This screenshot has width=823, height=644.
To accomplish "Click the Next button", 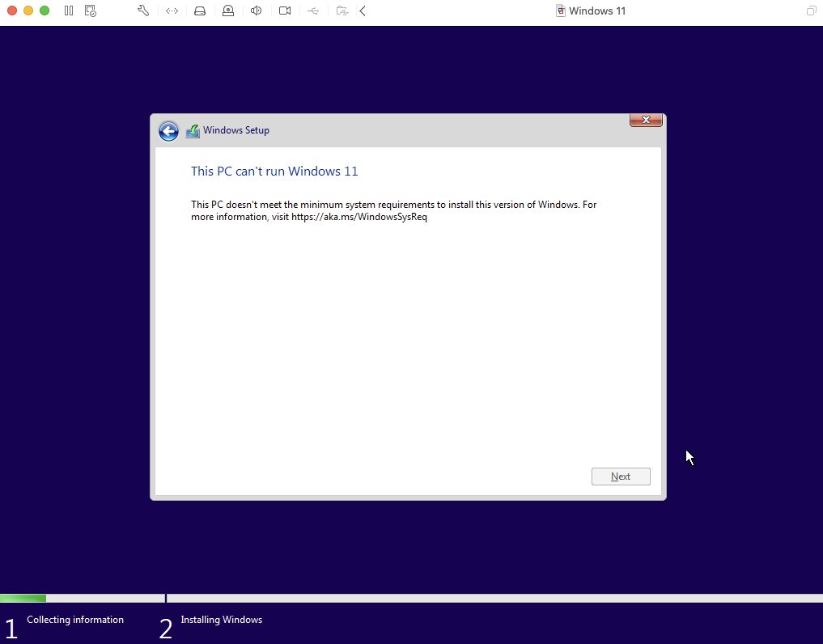I will click(621, 477).
